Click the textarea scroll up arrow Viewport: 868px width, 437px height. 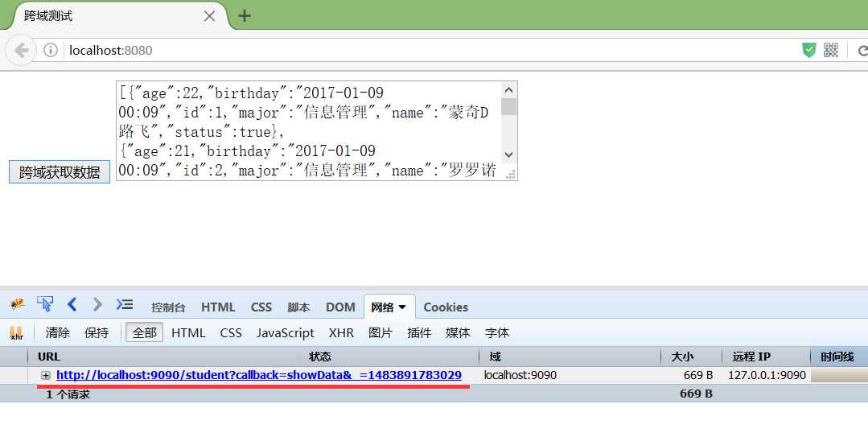508,89
